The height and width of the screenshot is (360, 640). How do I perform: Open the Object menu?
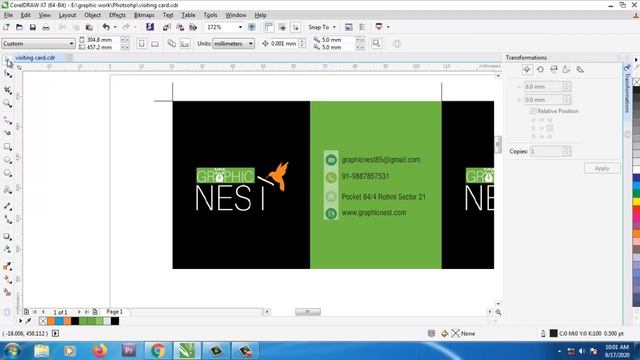pyautogui.click(x=93, y=15)
